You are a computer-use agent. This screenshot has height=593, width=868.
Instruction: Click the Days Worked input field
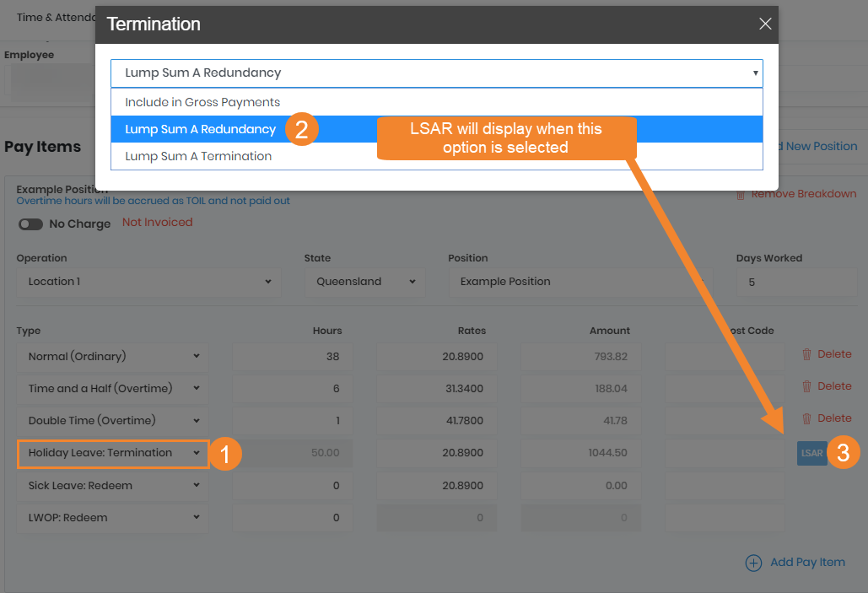coord(795,282)
